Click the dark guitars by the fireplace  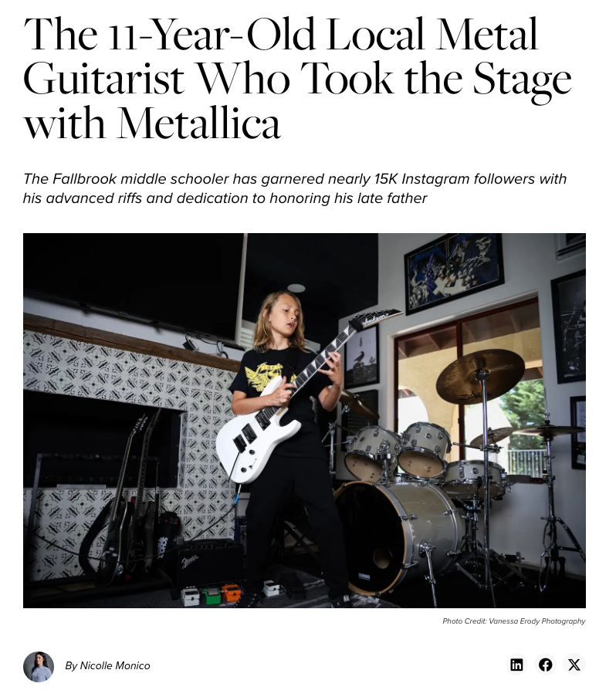129,498
